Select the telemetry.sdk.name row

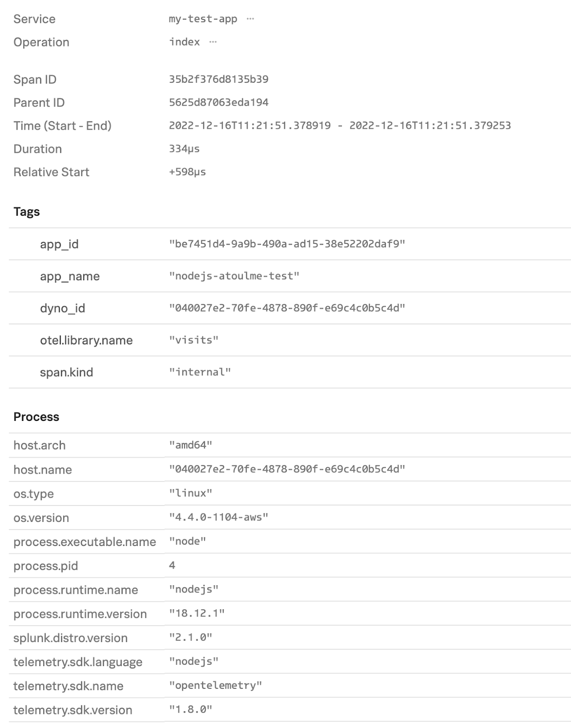pyautogui.click(x=68, y=686)
